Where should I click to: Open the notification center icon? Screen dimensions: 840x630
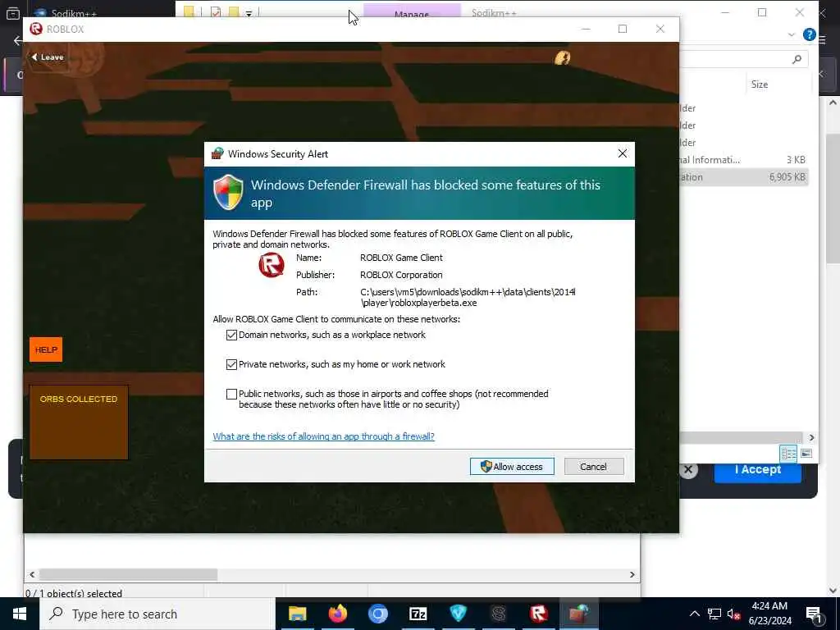(814, 614)
